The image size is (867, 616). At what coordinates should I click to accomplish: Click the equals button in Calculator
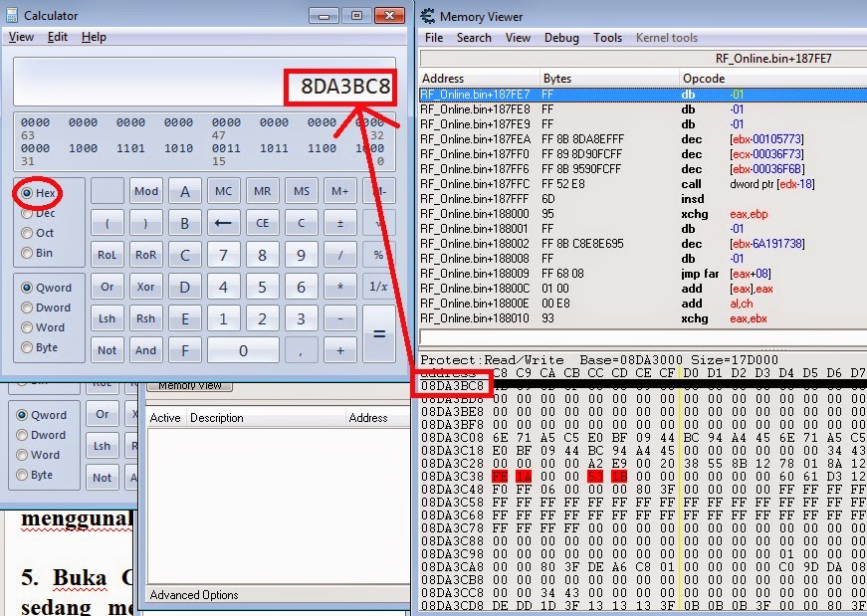tap(379, 334)
